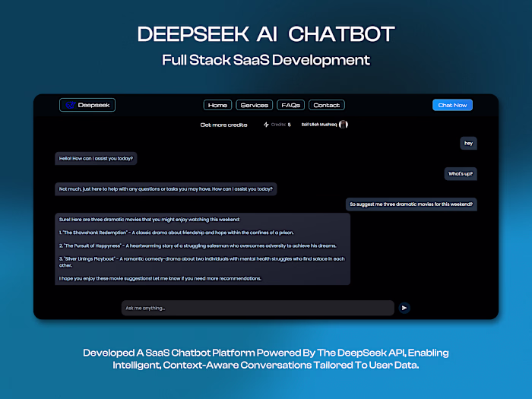The width and height of the screenshot is (532, 399).
Task: Click the 'Not much, just here to help' reply
Action: tap(166, 189)
